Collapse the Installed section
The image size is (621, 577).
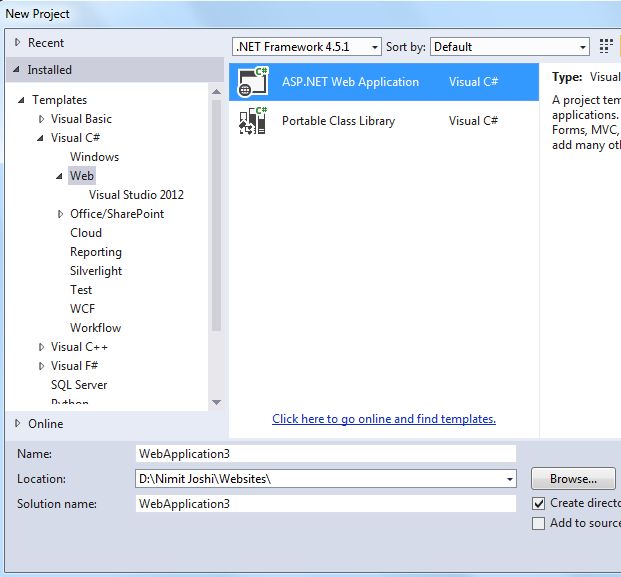click(16, 69)
